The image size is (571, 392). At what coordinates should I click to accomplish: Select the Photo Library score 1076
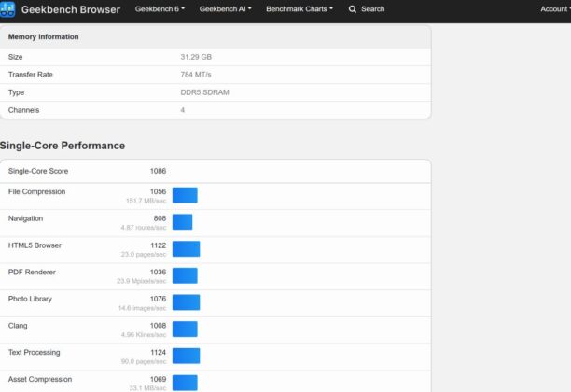[158, 299]
